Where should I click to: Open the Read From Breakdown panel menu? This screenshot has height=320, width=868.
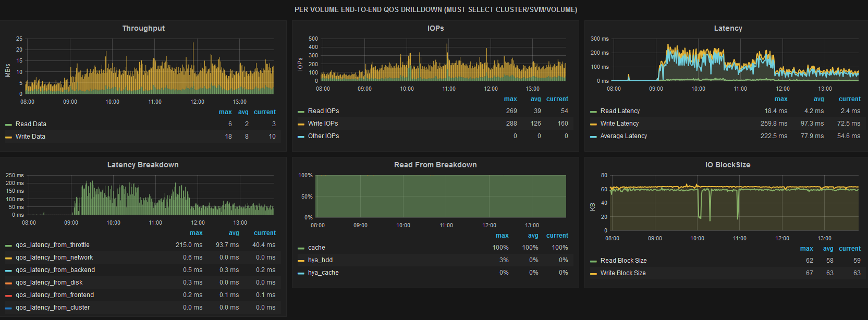coord(435,165)
